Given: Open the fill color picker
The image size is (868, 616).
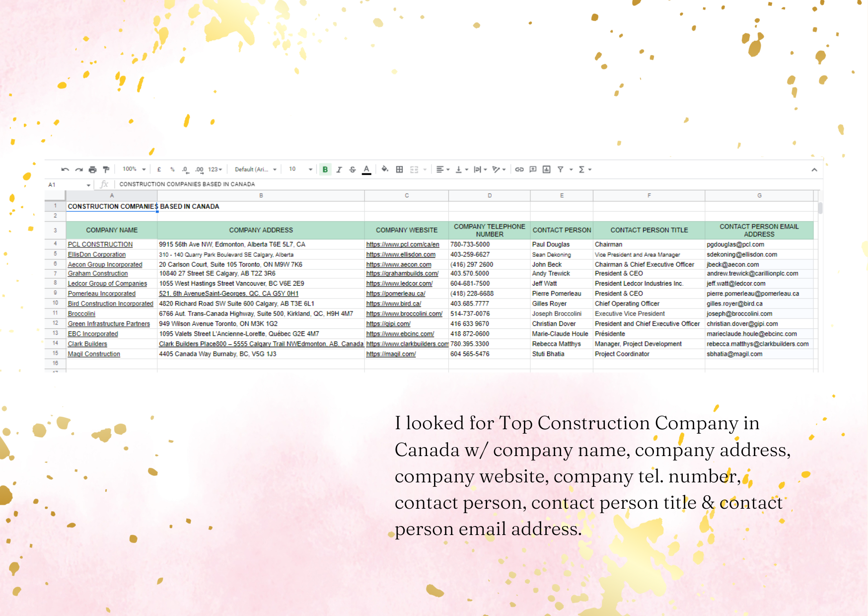Looking at the screenshot, I should pyautogui.click(x=385, y=169).
